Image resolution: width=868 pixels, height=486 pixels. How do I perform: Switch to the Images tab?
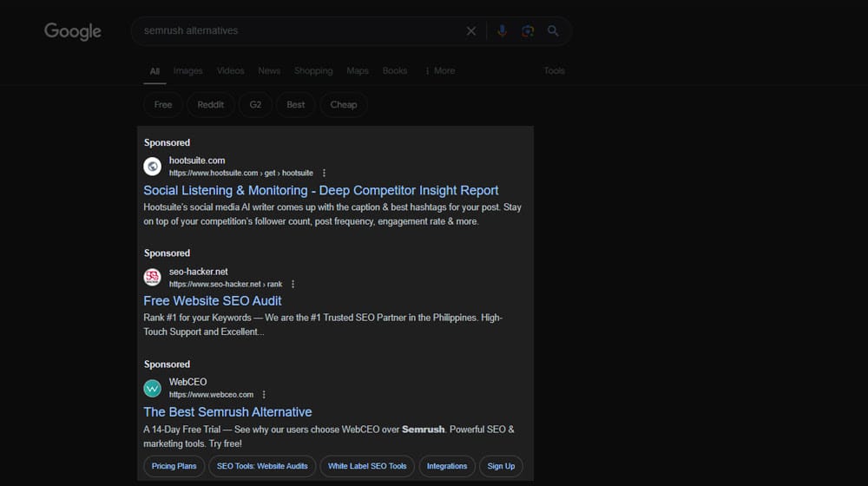pyautogui.click(x=187, y=71)
